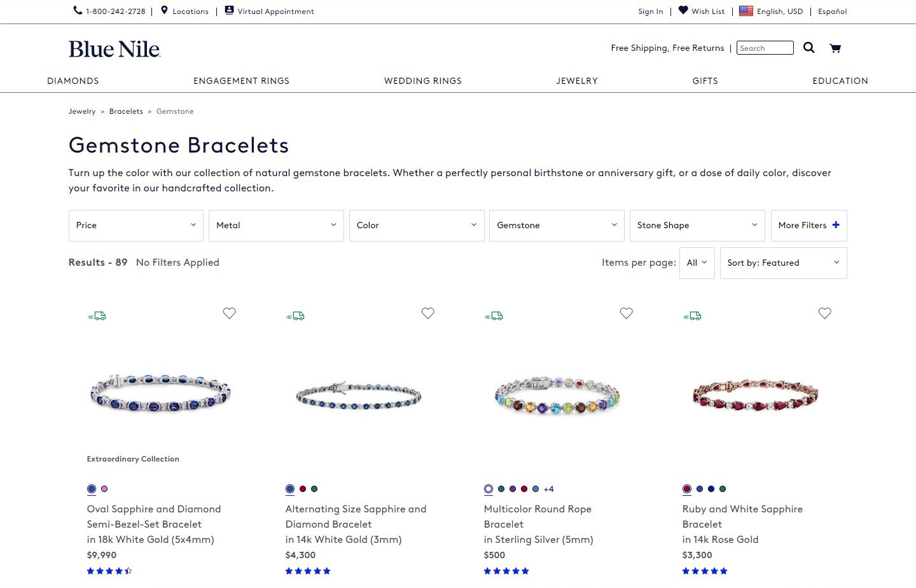Click fast-shipping truck icon on Ruby bracelet
This screenshot has height=588, width=916.
(692, 316)
